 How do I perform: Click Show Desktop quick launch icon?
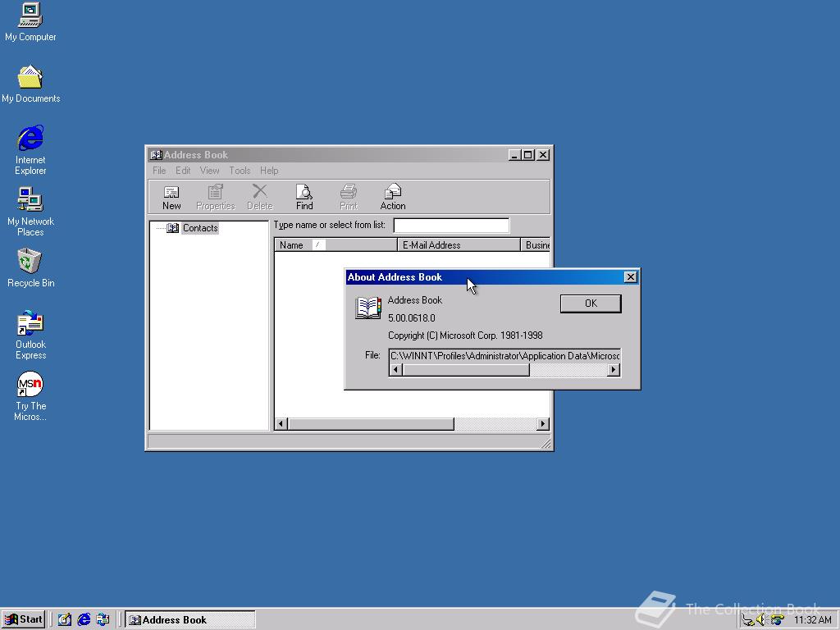(64, 620)
